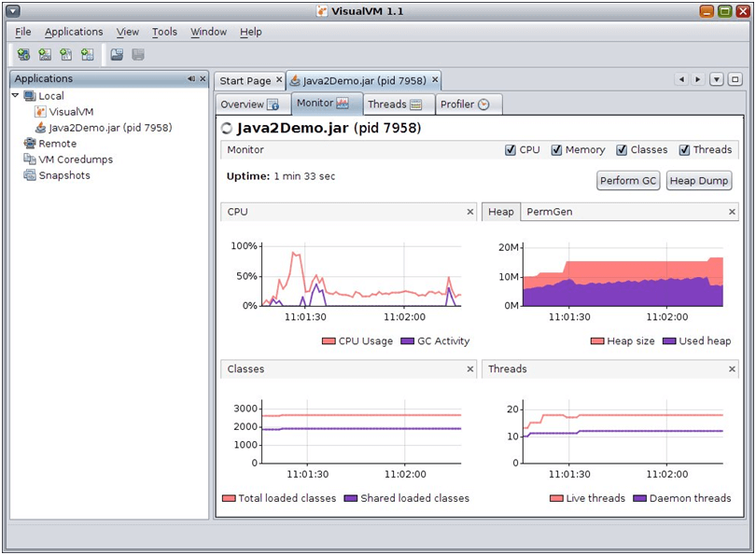756x555 pixels.
Task: Click the Snapshots icon in tree
Action: (30, 174)
